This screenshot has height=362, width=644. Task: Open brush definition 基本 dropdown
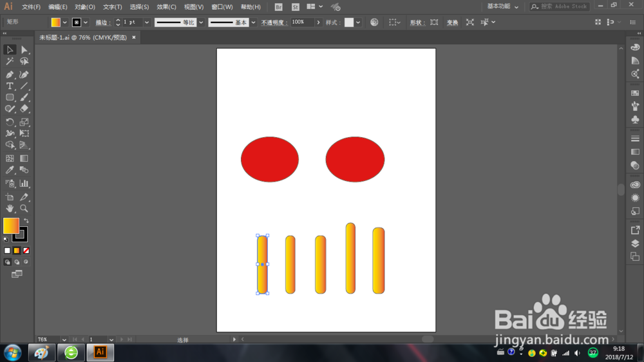[x=253, y=23]
